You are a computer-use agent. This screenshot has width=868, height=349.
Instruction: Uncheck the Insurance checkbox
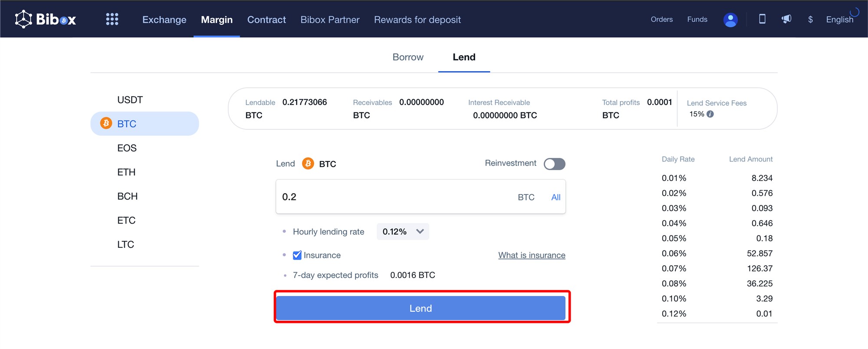pos(297,255)
